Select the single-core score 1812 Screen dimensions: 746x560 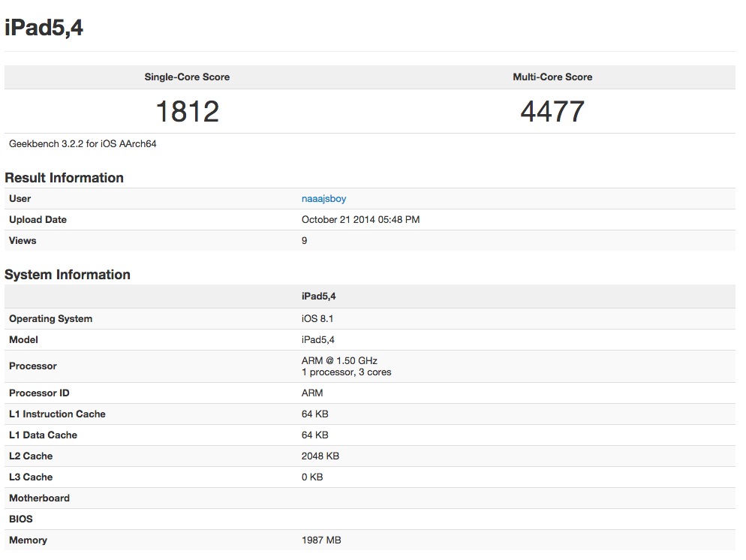(x=188, y=111)
